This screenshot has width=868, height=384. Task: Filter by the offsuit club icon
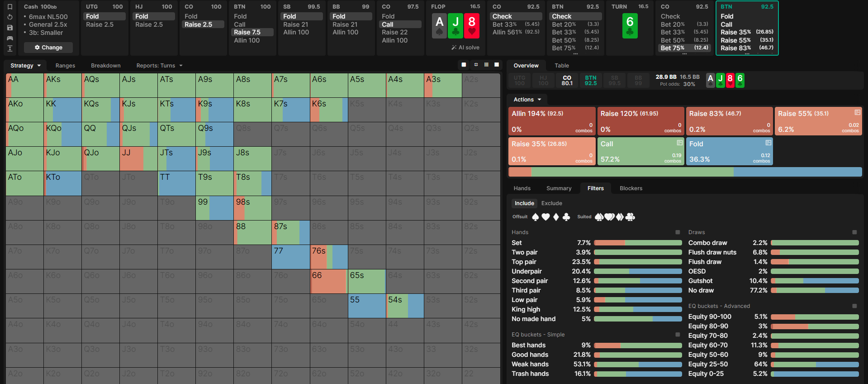click(566, 217)
